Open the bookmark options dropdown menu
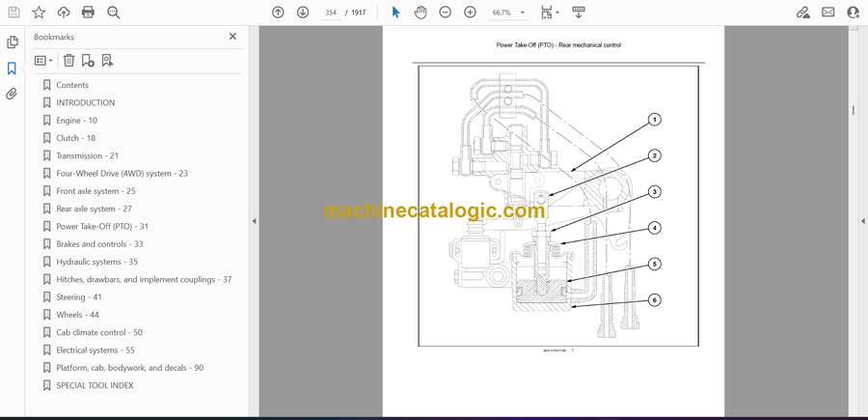Viewport: 868px width, 420px height. [x=43, y=61]
